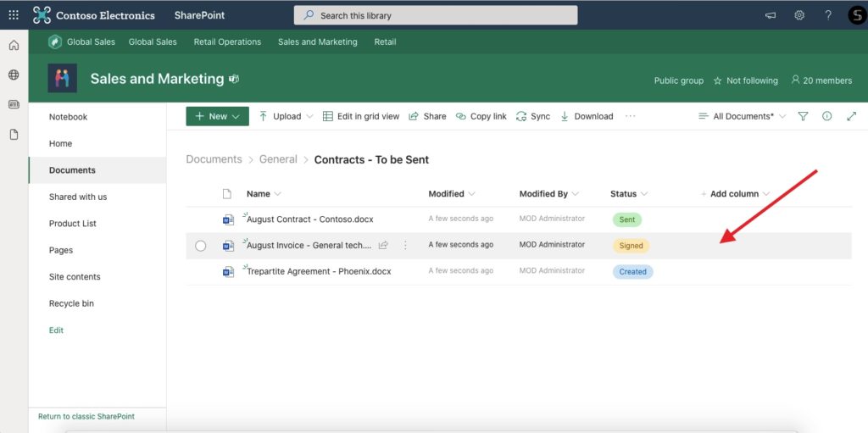Click the Sync toolbar button
The height and width of the screenshot is (433, 868).
(533, 116)
